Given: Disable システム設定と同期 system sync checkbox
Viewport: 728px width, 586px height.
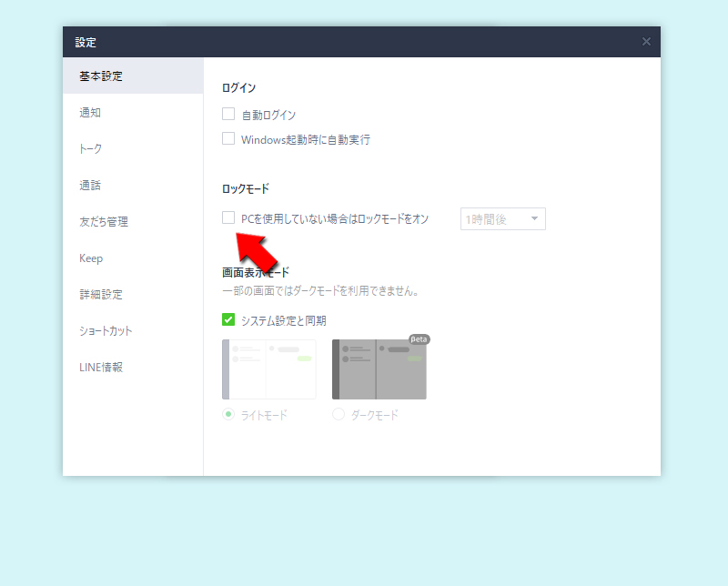Looking at the screenshot, I should [227, 319].
